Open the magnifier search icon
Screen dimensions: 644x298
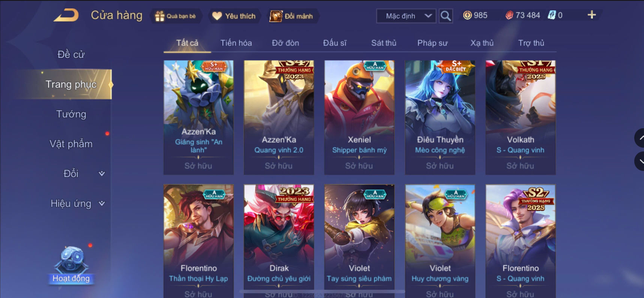pos(446,16)
